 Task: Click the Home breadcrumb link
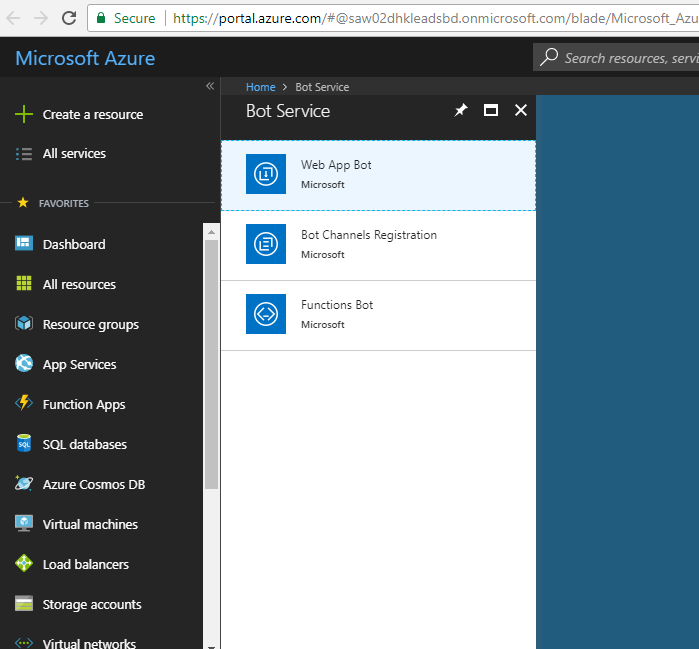click(261, 87)
